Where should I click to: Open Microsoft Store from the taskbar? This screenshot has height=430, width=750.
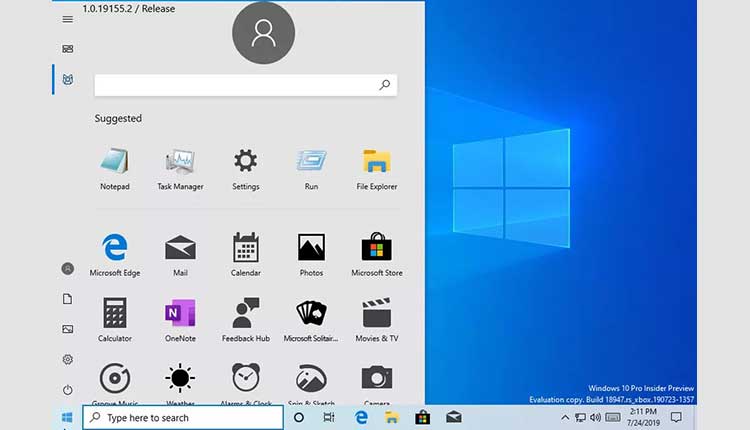pos(422,418)
